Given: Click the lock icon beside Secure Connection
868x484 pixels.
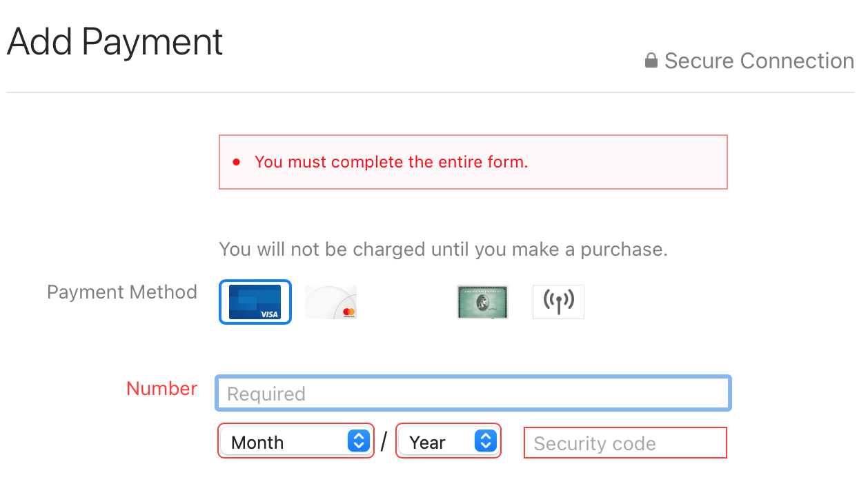Looking at the screenshot, I should [651, 61].
